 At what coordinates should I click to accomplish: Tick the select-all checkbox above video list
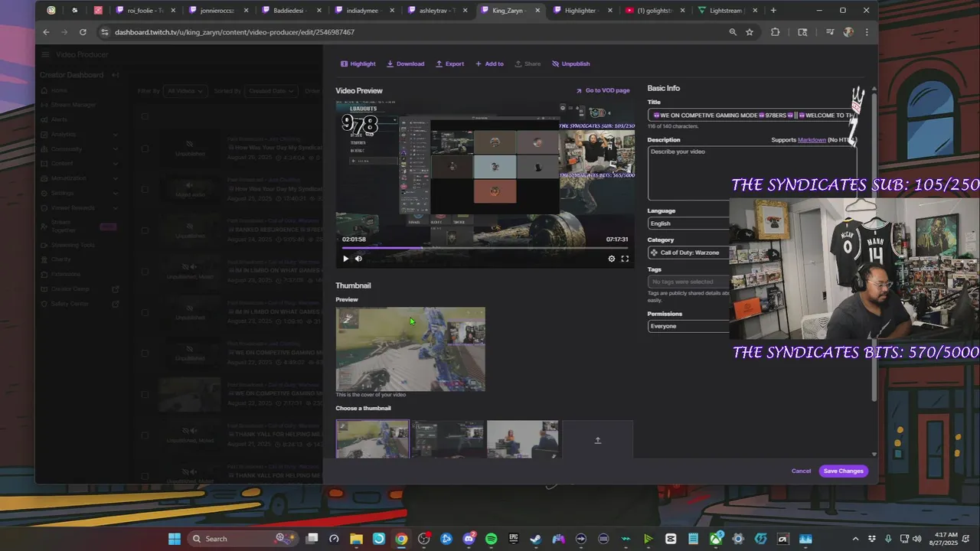145,116
